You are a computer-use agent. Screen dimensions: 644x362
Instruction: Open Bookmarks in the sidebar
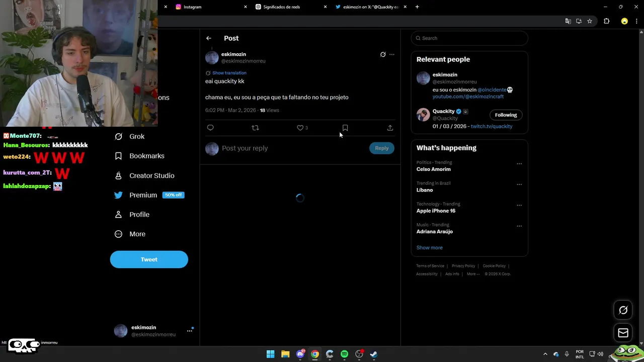(139, 156)
